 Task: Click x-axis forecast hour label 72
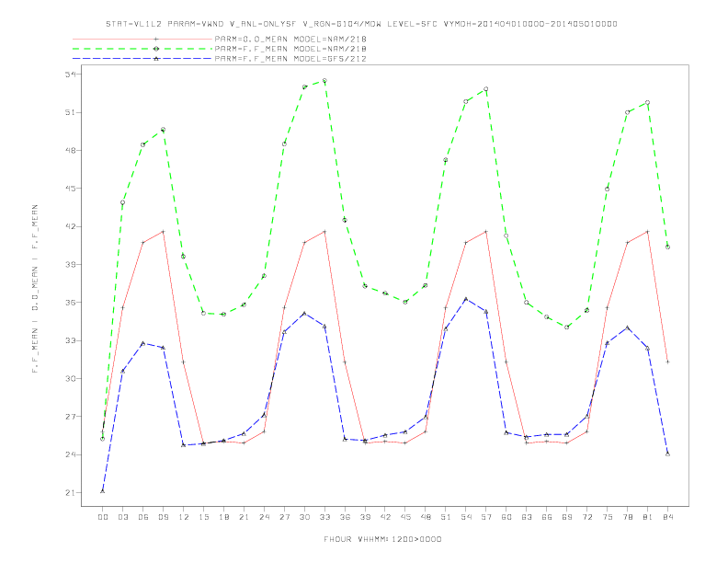coord(586,517)
